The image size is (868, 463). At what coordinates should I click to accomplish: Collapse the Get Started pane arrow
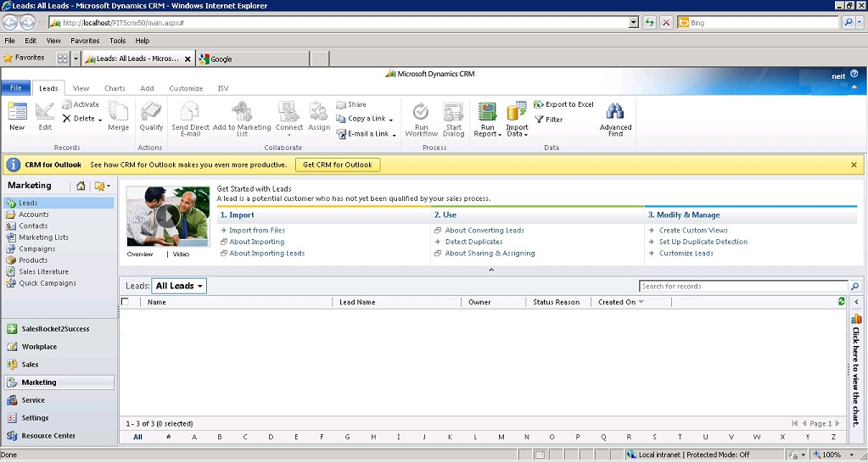(x=491, y=270)
